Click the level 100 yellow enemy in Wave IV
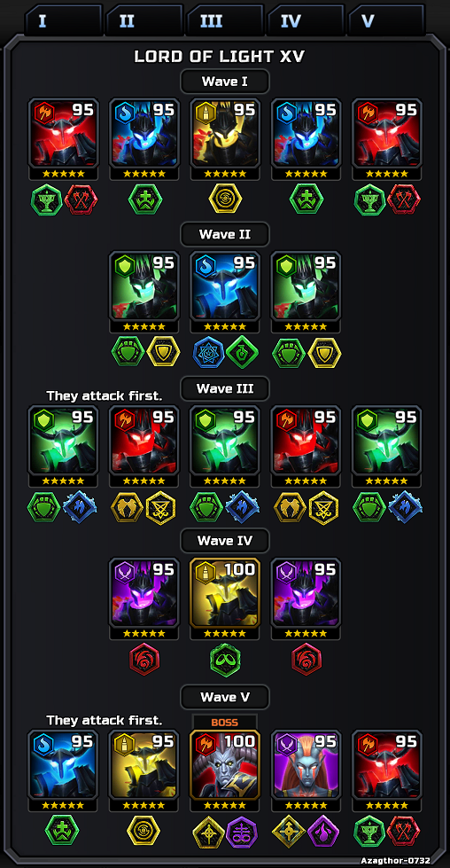The width and height of the screenshot is (450, 868). tap(225, 593)
